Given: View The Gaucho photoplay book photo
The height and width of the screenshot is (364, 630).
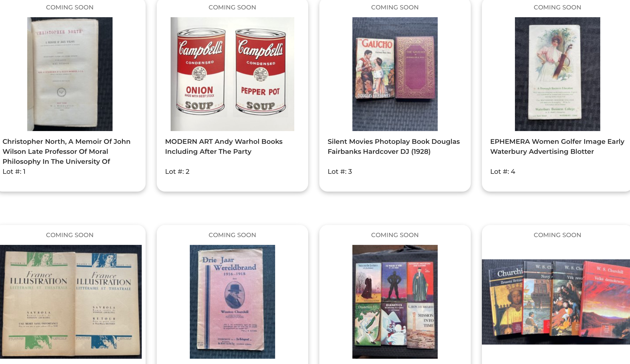Looking at the screenshot, I should (395, 74).
